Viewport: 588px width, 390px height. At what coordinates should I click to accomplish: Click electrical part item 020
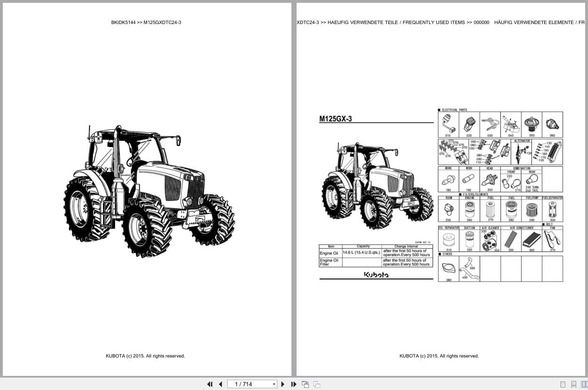pos(469,124)
